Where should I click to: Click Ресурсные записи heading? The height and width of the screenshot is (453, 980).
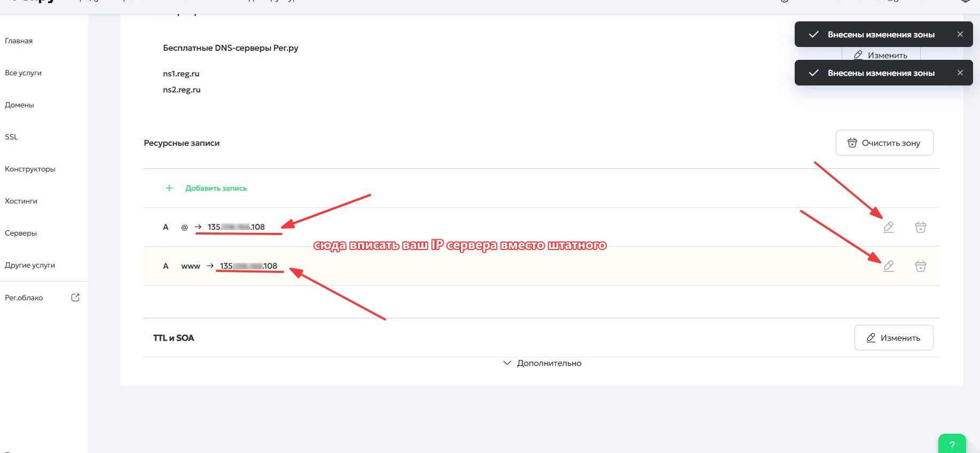(x=182, y=143)
